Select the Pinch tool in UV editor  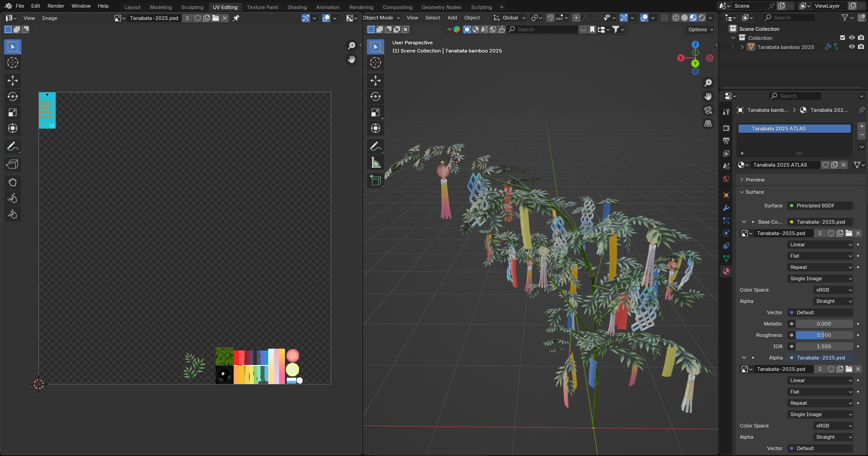(x=13, y=214)
